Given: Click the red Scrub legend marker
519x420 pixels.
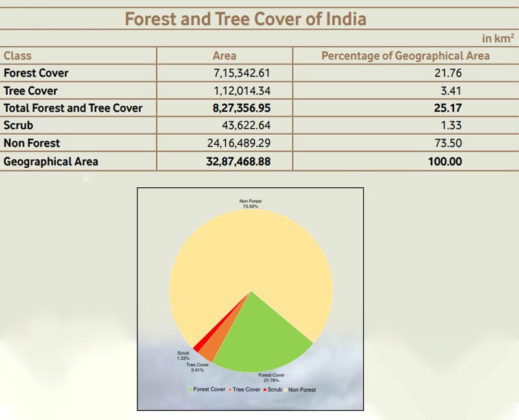Looking at the screenshot, I should click(x=265, y=390).
